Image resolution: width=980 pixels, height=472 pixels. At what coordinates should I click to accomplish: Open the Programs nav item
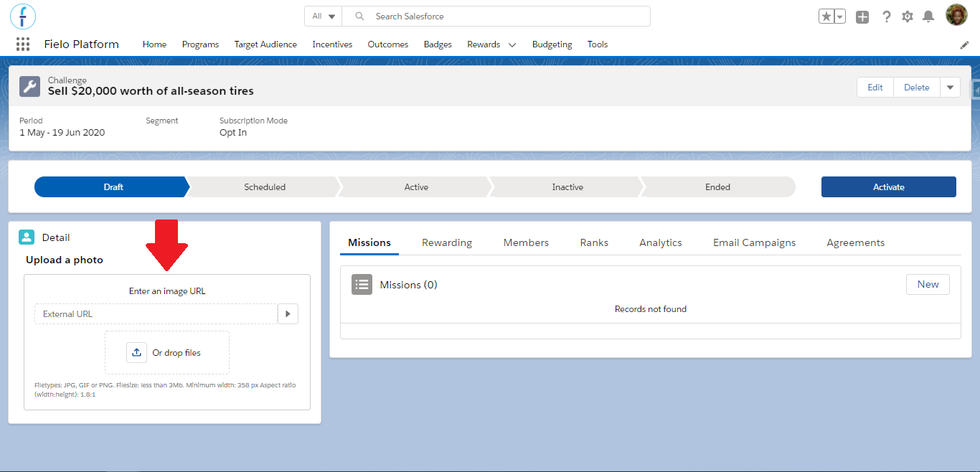point(200,44)
